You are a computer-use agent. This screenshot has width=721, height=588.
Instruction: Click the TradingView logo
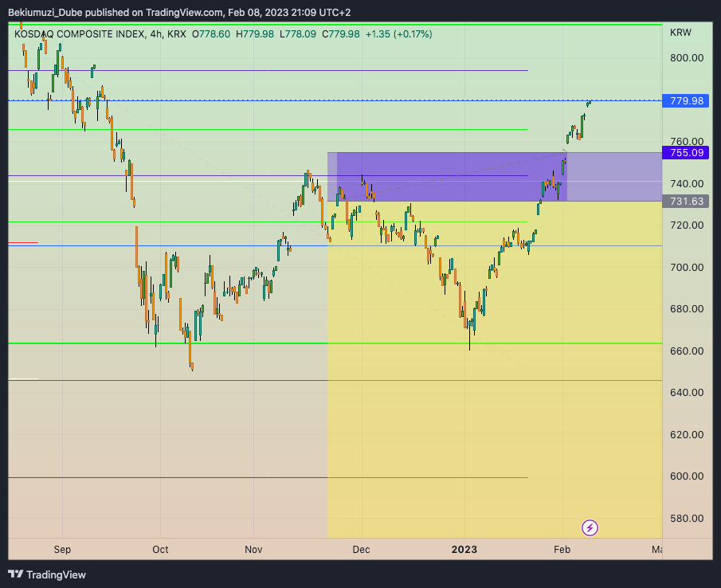tap(47, 574)
